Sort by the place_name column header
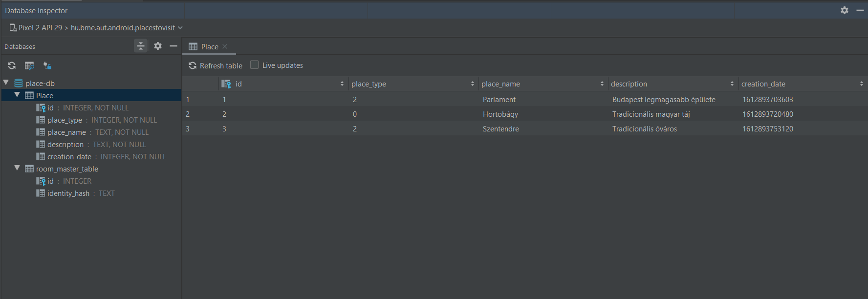 542,84
